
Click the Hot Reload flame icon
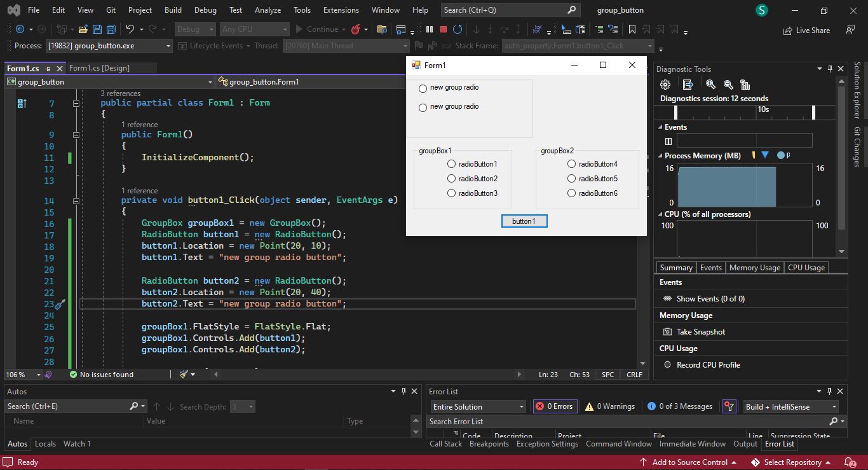pyautogui.click(x=356, y=29)
